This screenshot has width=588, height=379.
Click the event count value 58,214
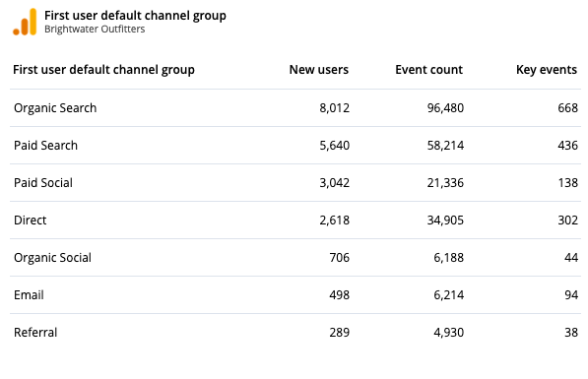(x=445, y=146)
